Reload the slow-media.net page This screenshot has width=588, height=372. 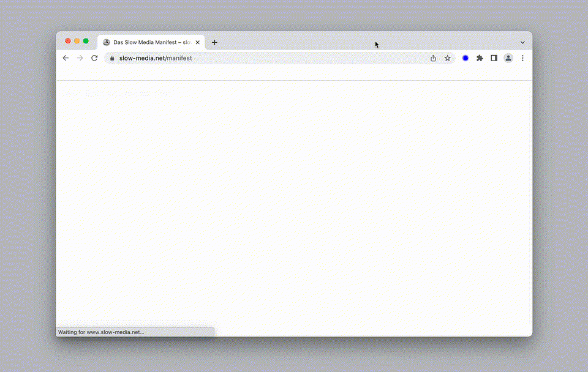[94, 58]
